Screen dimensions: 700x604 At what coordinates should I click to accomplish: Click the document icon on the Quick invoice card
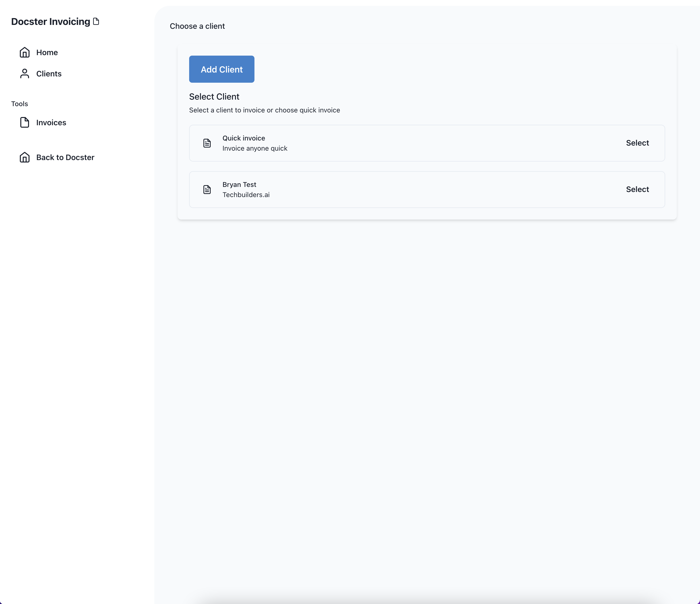coord(207,143)
